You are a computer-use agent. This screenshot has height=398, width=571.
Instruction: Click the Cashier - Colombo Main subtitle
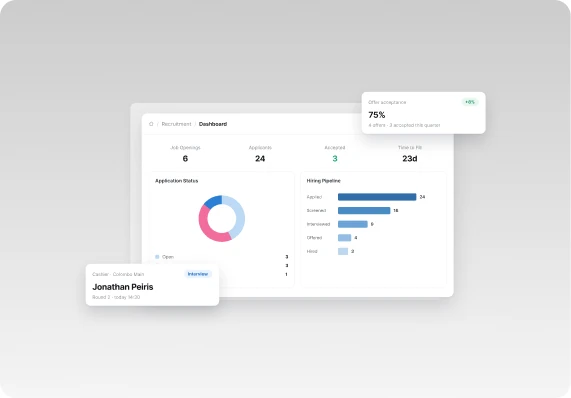[118, 274]
